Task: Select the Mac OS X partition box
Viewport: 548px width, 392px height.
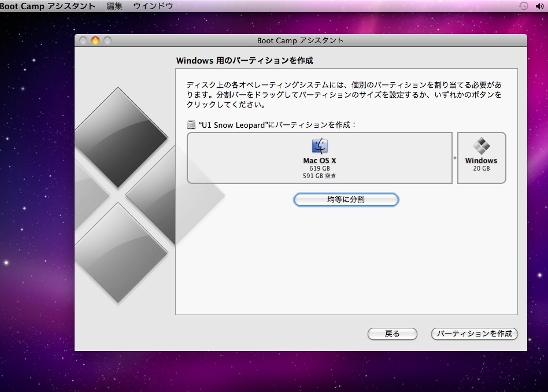Action: (x=320, y=158)
